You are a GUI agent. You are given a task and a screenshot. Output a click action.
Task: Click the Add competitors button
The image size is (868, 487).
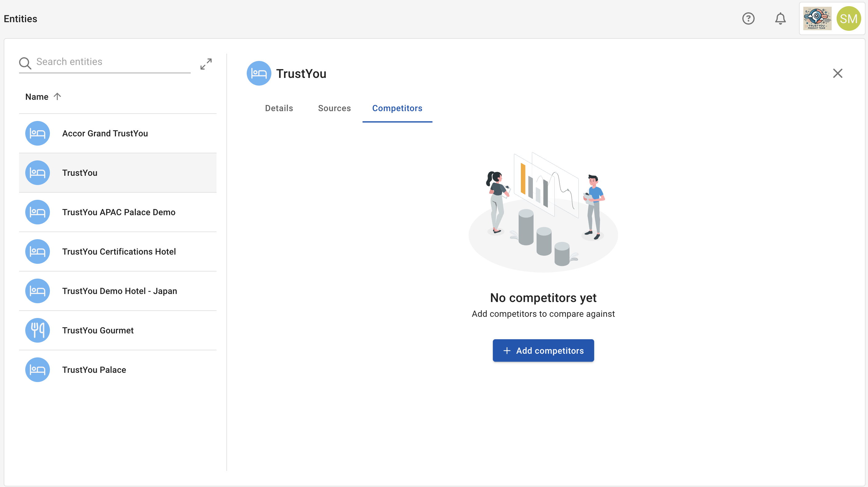(x=543, y=351)
